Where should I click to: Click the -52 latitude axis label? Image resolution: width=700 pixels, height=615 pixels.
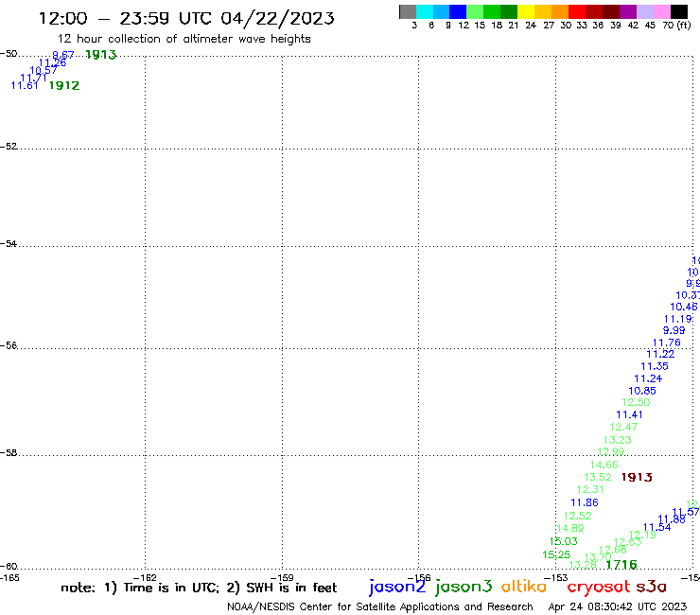pos(9,147)
